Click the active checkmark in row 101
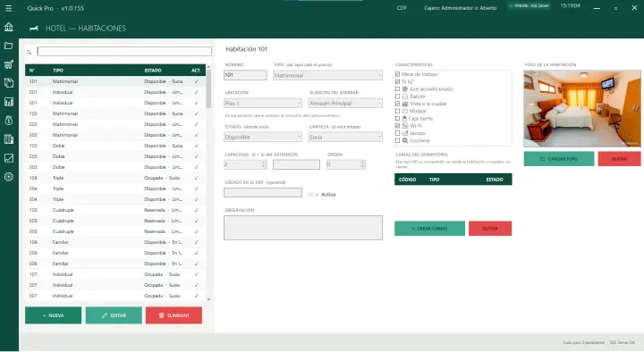This screenshot has width=644, height=352. click(196, 81)
